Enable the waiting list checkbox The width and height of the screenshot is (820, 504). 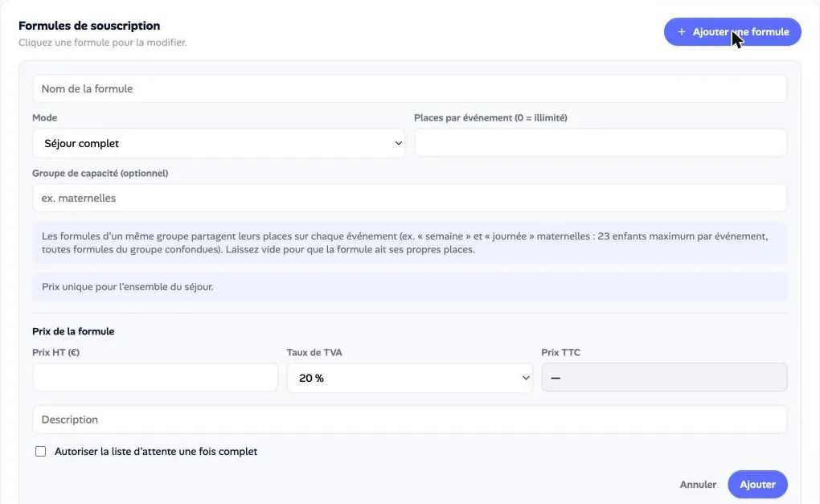pyautogui.click(x=40, y=451)
